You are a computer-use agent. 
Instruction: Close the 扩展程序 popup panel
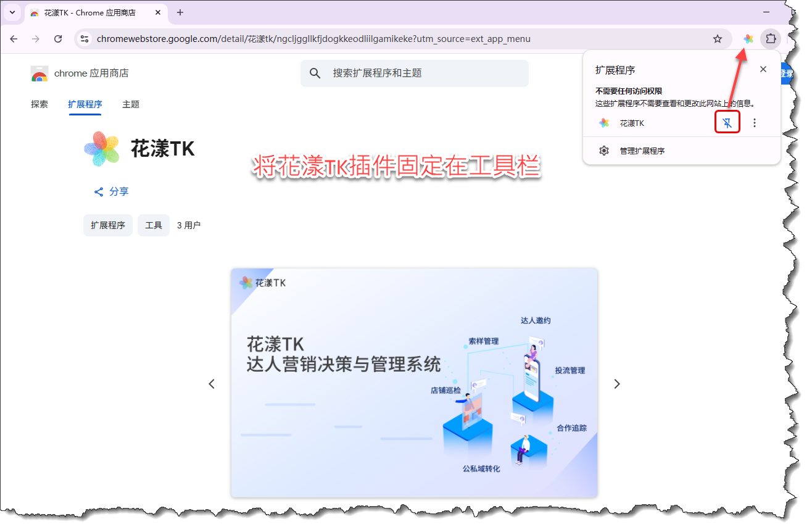(763, 69)
